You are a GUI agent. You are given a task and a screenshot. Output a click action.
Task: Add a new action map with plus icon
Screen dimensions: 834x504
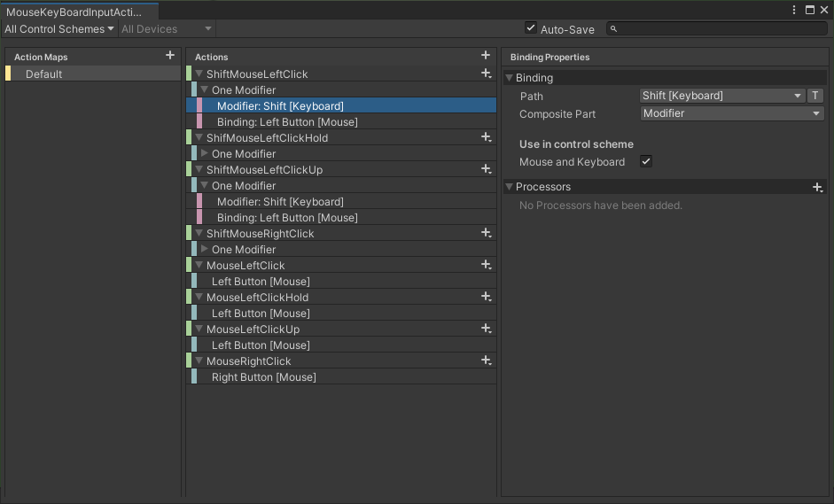[170, 56]
